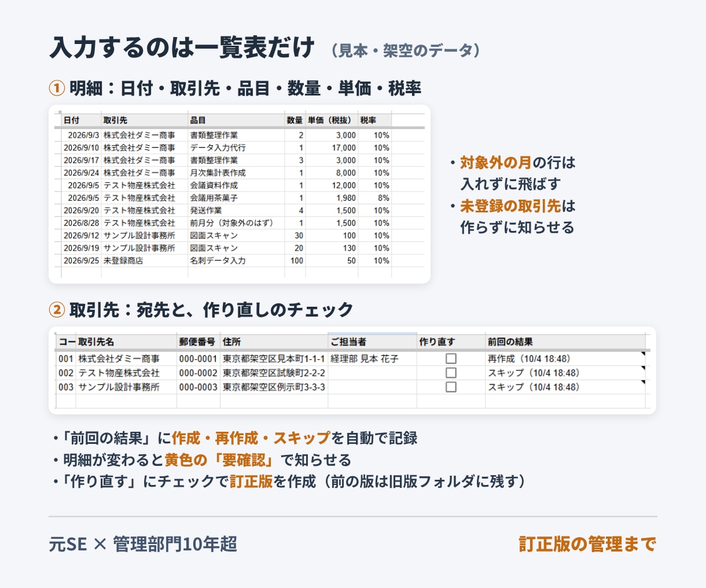Select the スキップ result cell in row 002
The height and width of the screenshot is (588, 706).
tap(565, 373)
